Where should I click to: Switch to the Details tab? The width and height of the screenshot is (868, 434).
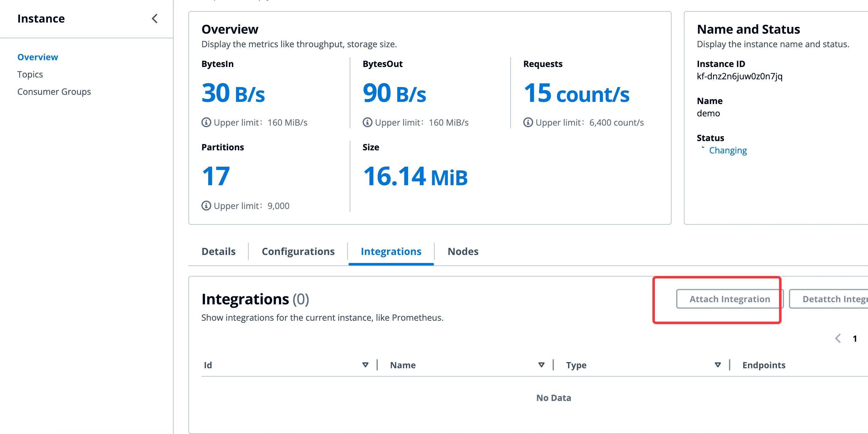(x=218, y=252)
